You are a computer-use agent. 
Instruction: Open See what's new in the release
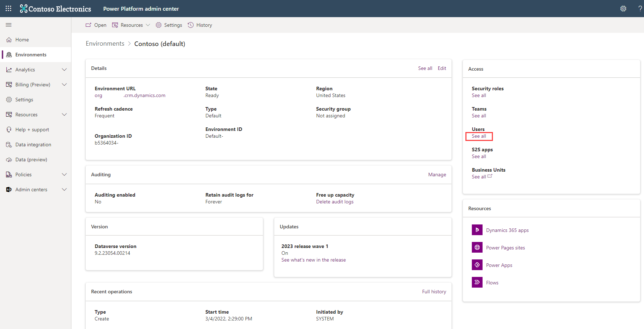coord(314,260)
